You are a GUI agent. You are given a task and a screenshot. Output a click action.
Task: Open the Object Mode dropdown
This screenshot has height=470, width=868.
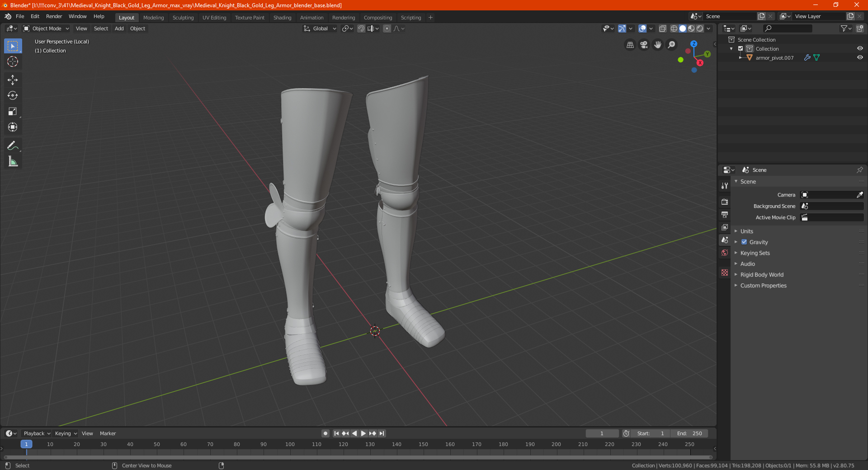(x=46, y=28)
